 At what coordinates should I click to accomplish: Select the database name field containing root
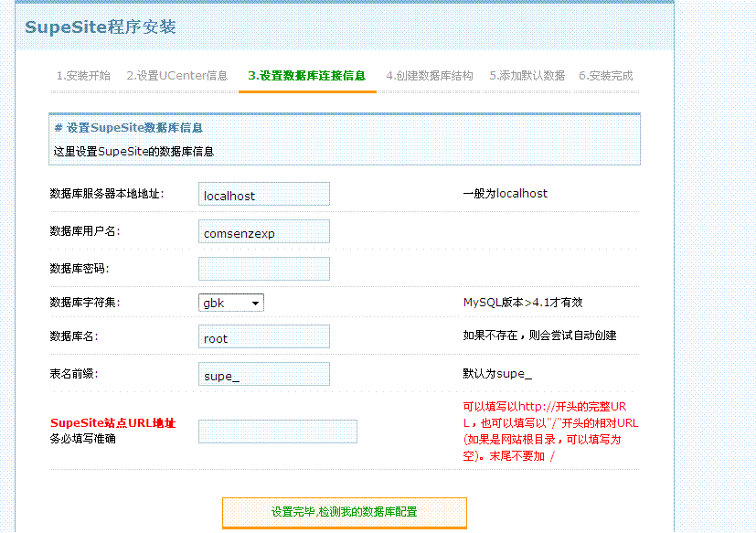(x=264, y=336)
